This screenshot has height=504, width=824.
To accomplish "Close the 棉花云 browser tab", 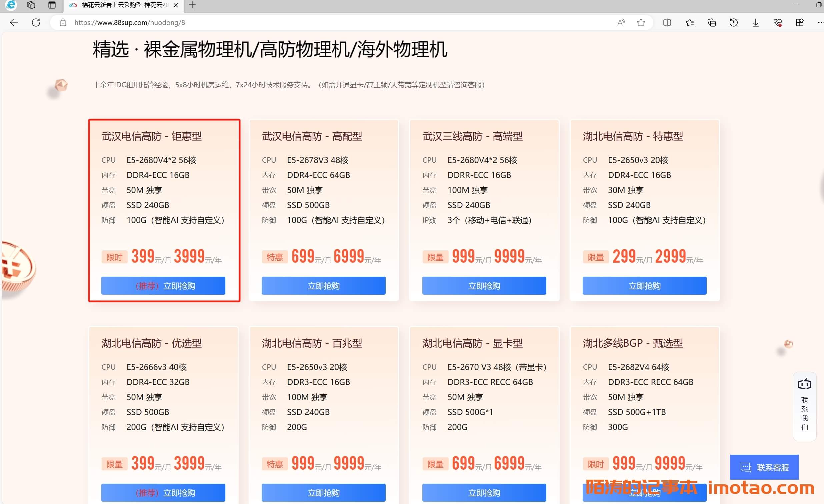I will pos(176,5).
